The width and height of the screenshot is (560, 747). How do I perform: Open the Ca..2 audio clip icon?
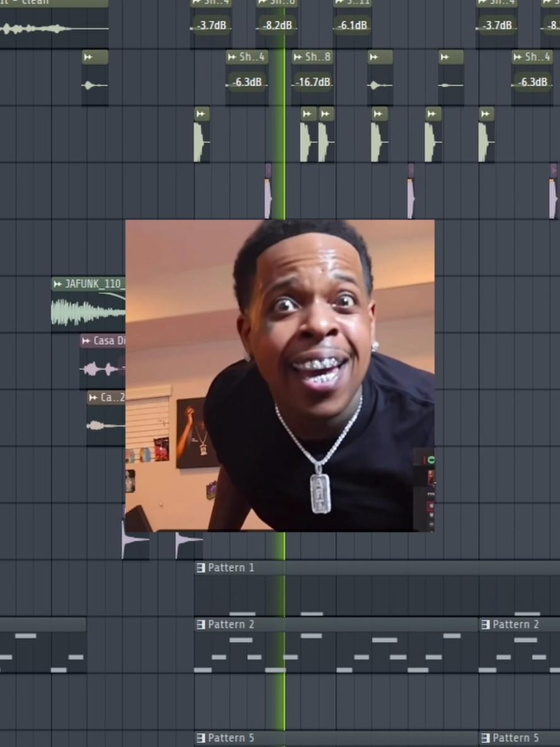pos(93,397)
